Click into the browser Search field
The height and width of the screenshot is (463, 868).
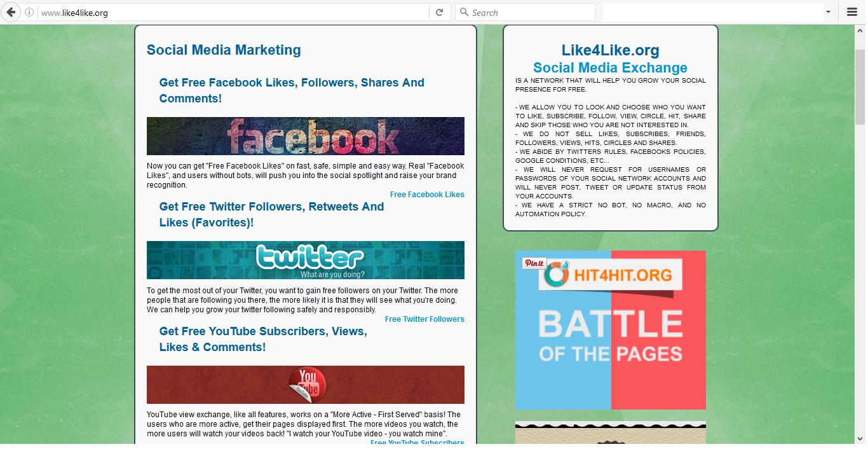pyautogui.click(x=531, y=12)
